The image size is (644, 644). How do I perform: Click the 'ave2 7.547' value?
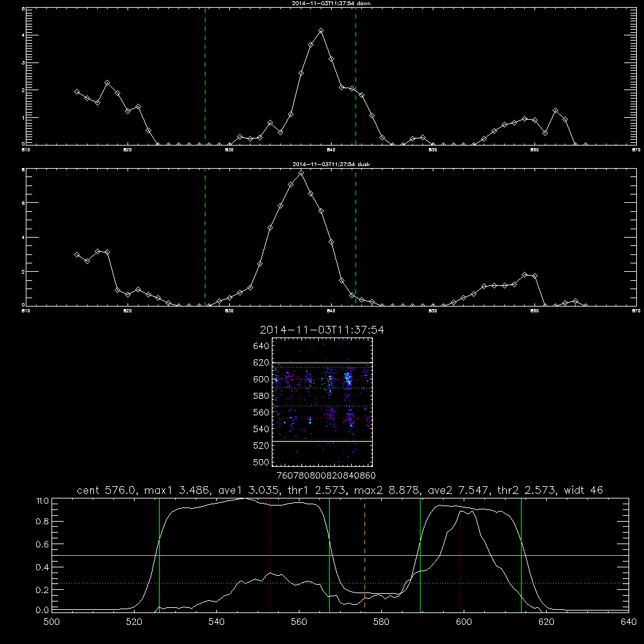coord(459,490)
